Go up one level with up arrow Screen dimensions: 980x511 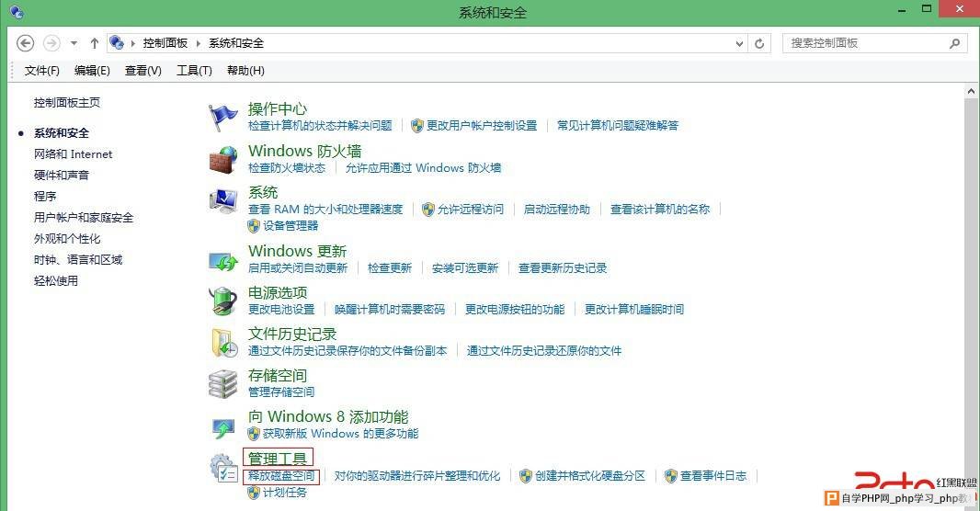point(95,43)
